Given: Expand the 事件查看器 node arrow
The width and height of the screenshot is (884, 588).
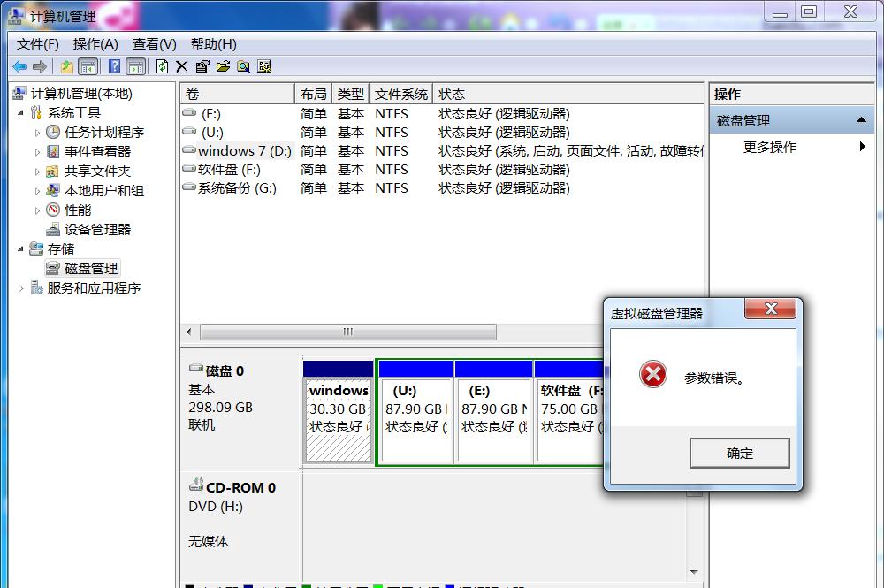Looking at the screenshot, I should [x=38, y=152].
